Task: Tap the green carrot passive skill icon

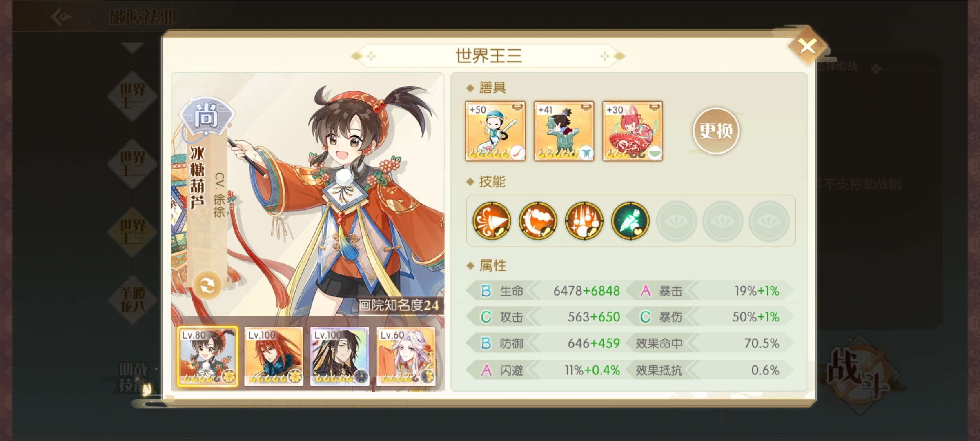Action: (x=630, y=221)
